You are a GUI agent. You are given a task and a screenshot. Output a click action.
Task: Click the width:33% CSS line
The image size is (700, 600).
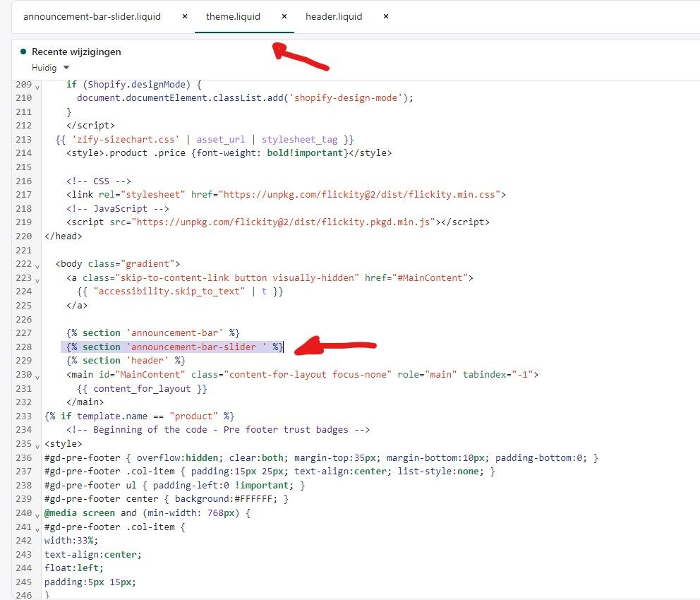click(71, 541)
